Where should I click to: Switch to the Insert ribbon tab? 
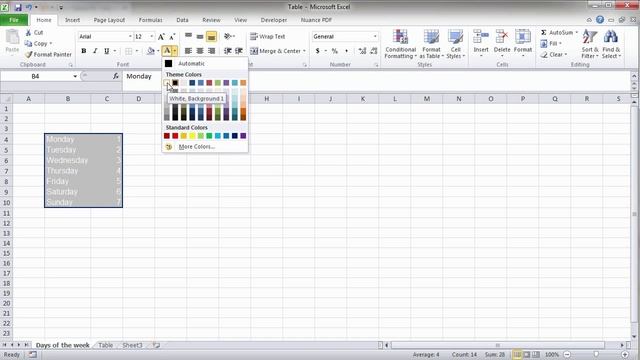[x=72, y=20]
